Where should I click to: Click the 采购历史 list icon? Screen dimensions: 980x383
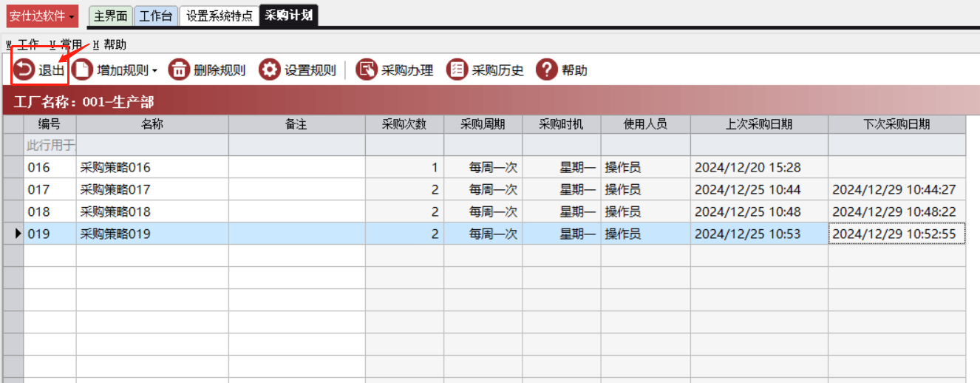click(x=457, y=70)
